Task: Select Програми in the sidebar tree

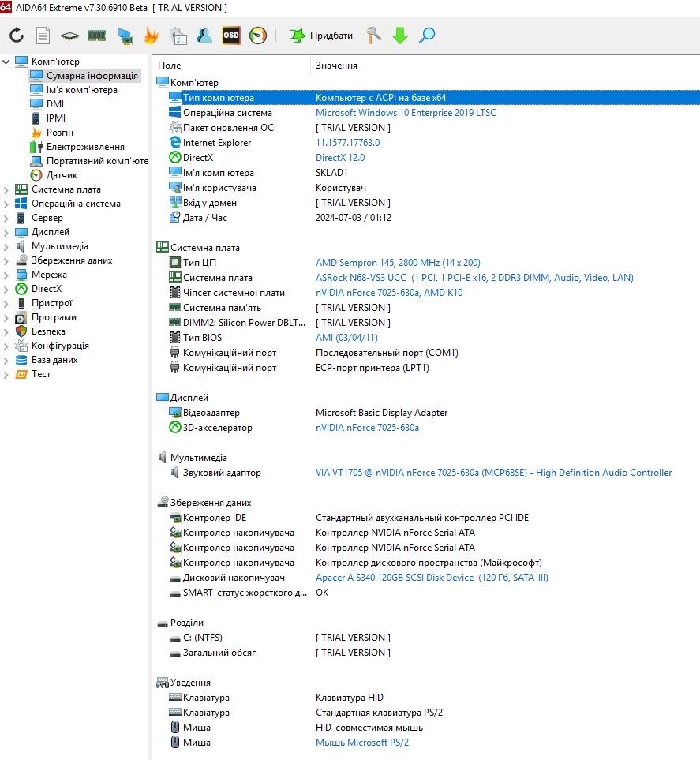Action: point(54,317)
